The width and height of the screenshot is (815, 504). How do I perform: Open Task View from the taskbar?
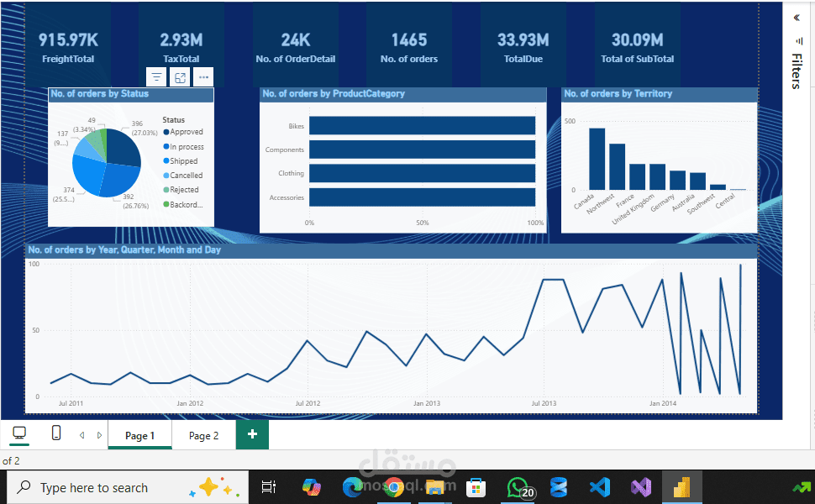[x=269, y=487]
